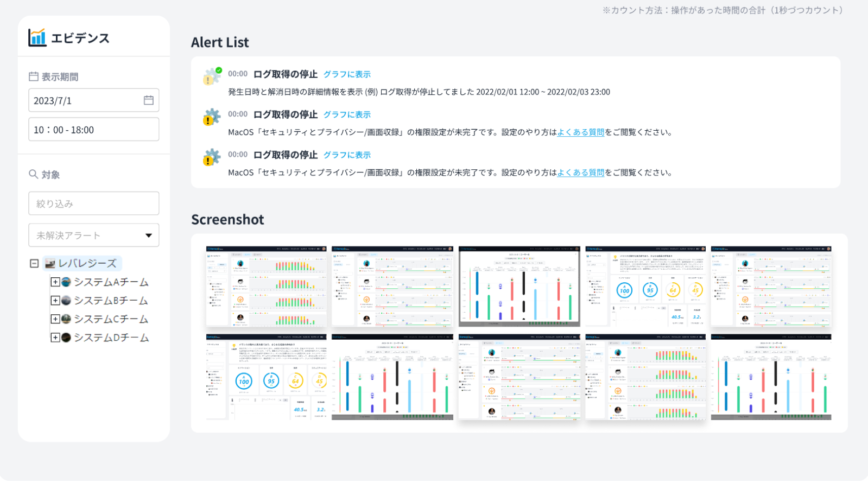
Task: Open よくある質問 link in second alert
Action: coord(581,132)
